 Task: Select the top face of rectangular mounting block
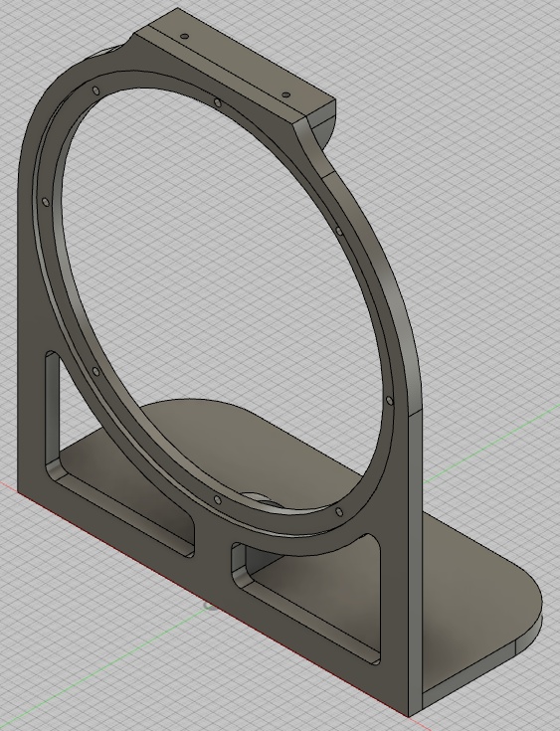click(x=241, y=63)
